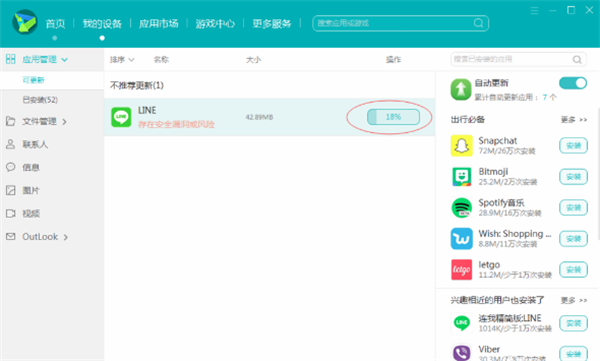Viewport: 600px width, 361px height.
Task: Install Viber with 安装 button
Action: pyautogui.click(x=573, y=353)
